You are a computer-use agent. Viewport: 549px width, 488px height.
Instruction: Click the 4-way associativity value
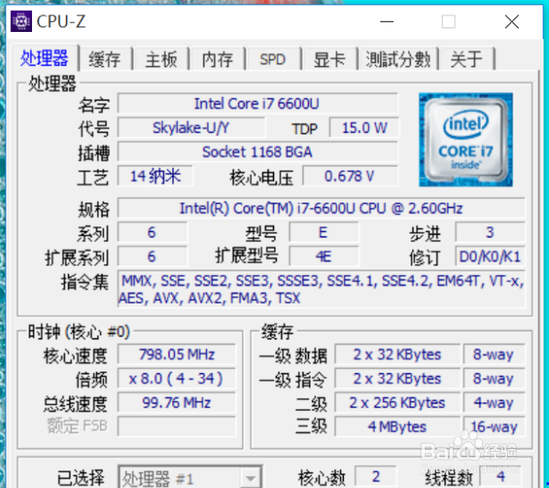pyautogui.click(x=494, y=403)
